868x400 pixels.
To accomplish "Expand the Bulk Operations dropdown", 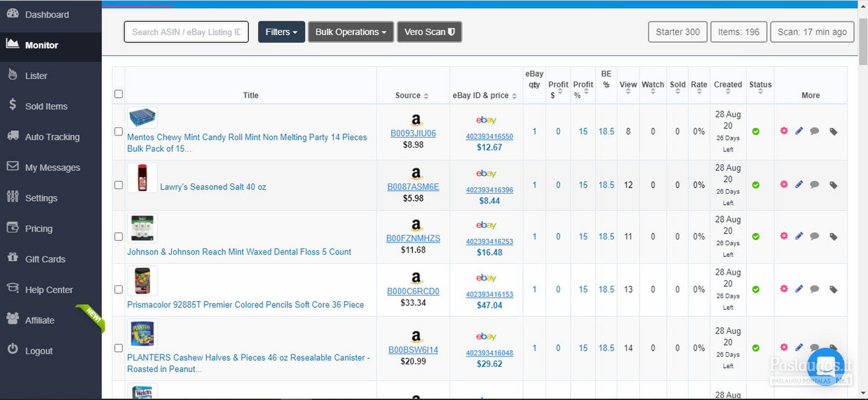I will point(351,32).
